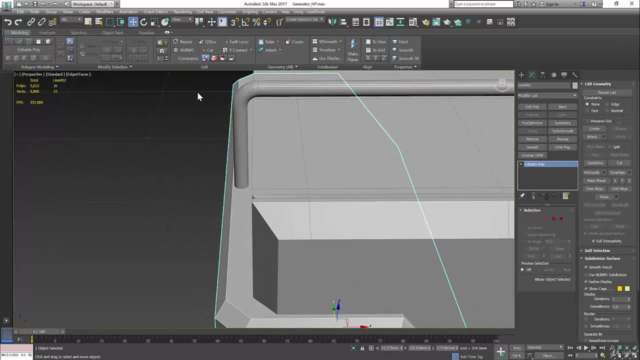Click the Play Animation button

click(586, 348)
